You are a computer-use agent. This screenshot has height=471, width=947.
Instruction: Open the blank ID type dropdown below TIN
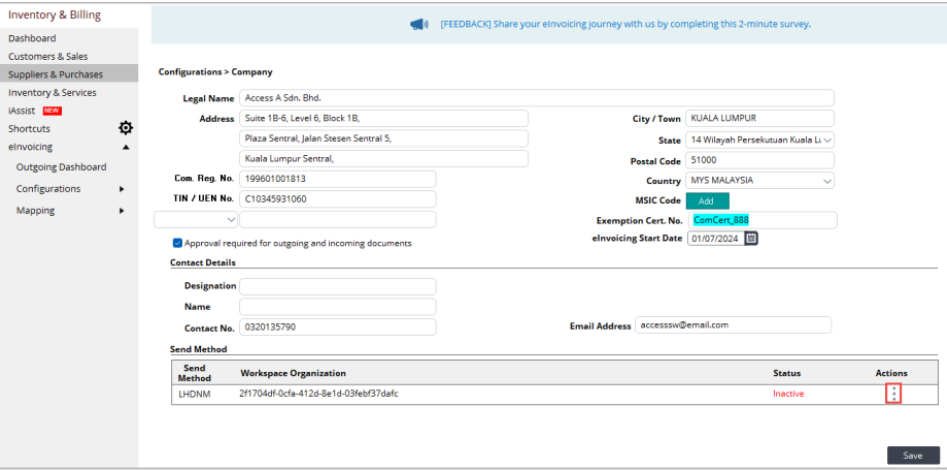point(196,219)
